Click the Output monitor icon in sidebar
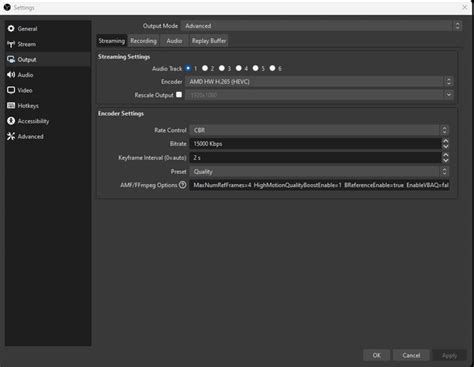The height and width of the screenshot is (367, 474). pos(11,59)
